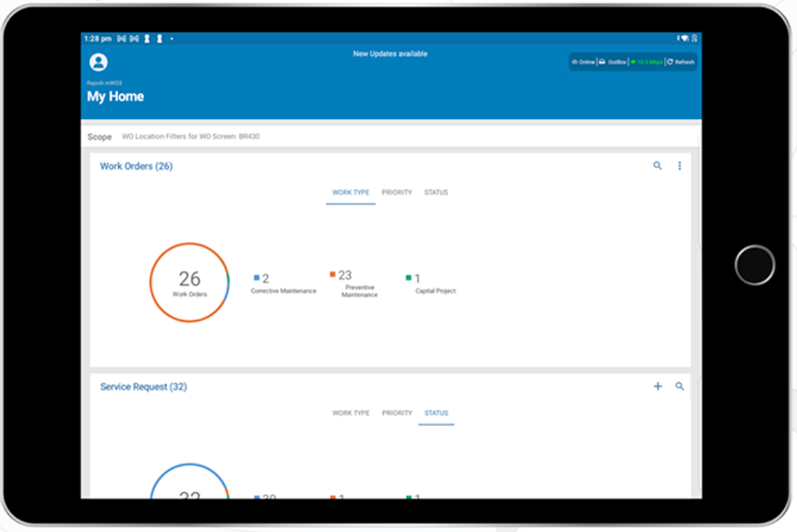Viewport: 797px width, 532px height.
Task: Select the orange Preventive Maintenance legend marker
Action: click(x=332, y=272)
